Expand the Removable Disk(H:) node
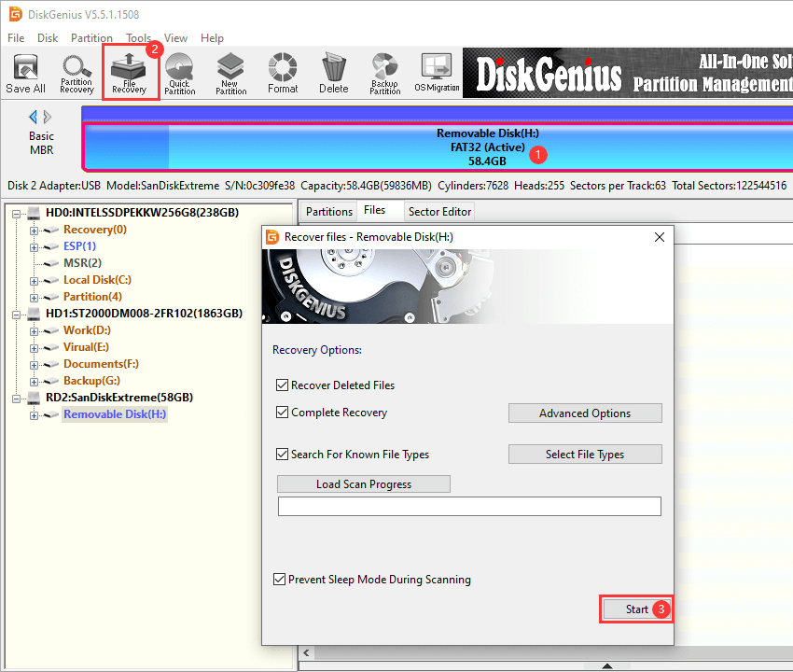Viewport: 793px width, 672px height. click(x=34, y=415)
